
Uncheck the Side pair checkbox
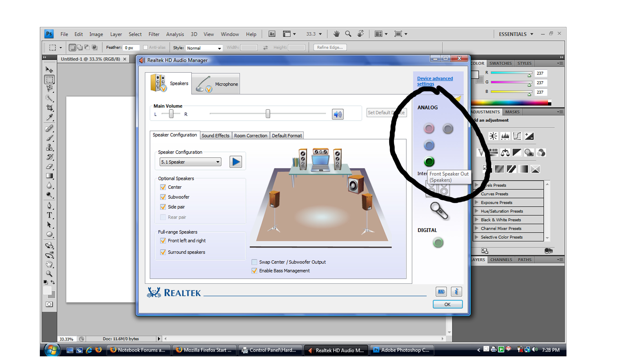pyautogui.click(x=163, y=207)
